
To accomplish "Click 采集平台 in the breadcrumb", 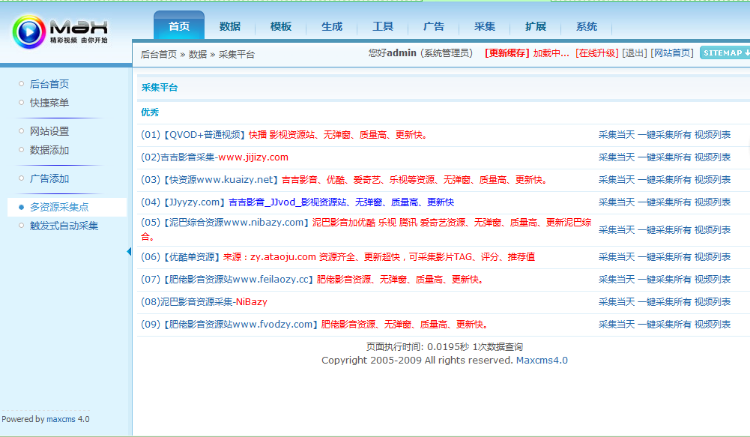I will point(237,55).
